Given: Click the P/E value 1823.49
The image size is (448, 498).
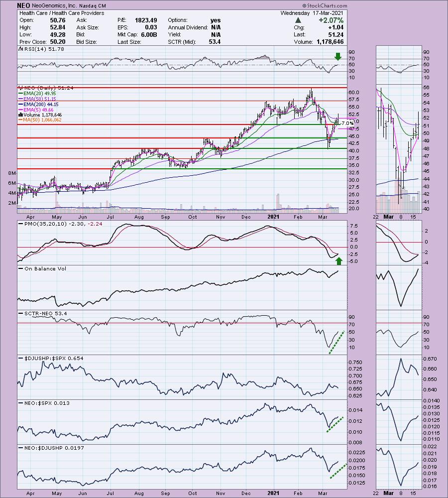Looking at the screenshot, I should click(146, 20).
